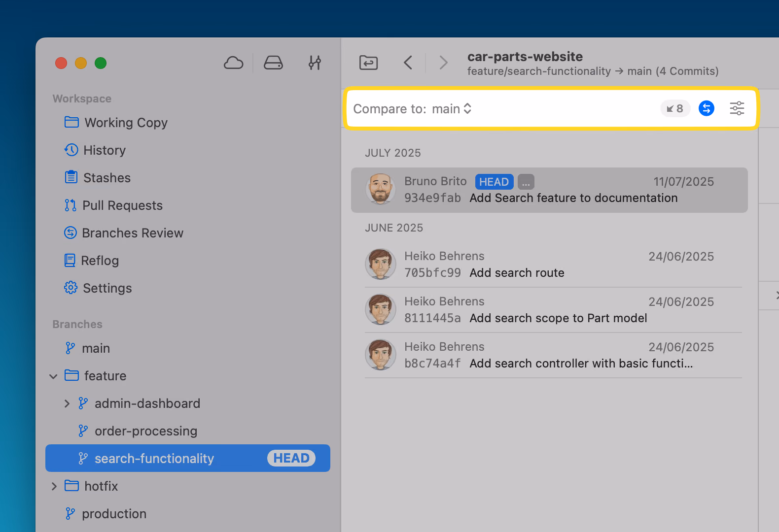The image size is (779, 532).
Task: Open the quick actions tools icon
Action: pos(315,63)
